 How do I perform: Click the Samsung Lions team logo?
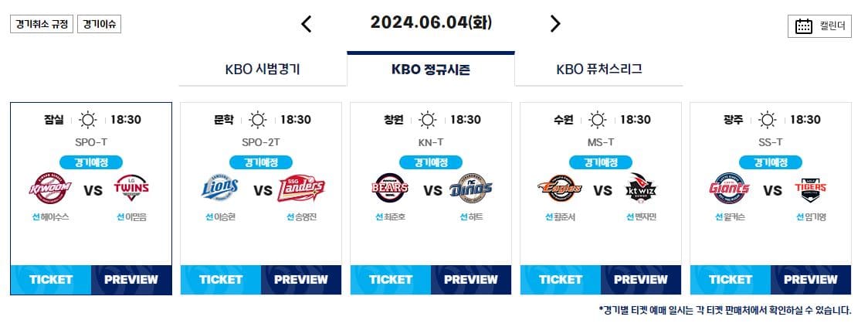click(220, 189)
